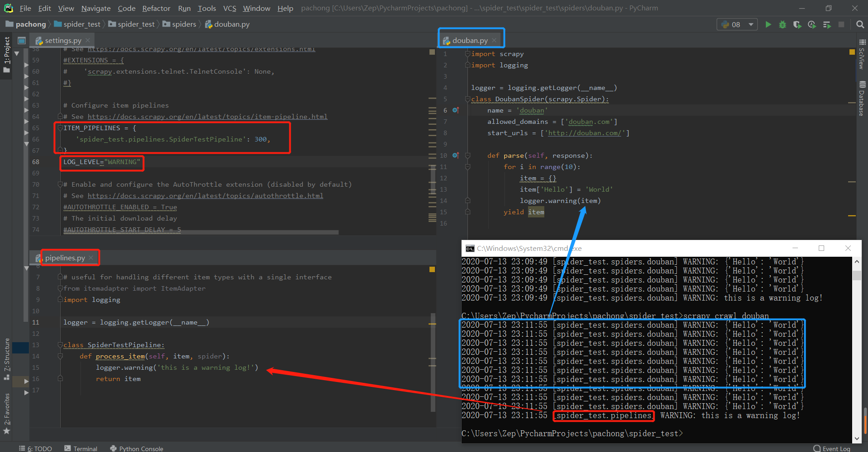Click the yellow inspection indicator in pipelines.py
Image resolution: width=868 pixels, height=452 pixels.
pyautogui.click(x=432, y=269)
